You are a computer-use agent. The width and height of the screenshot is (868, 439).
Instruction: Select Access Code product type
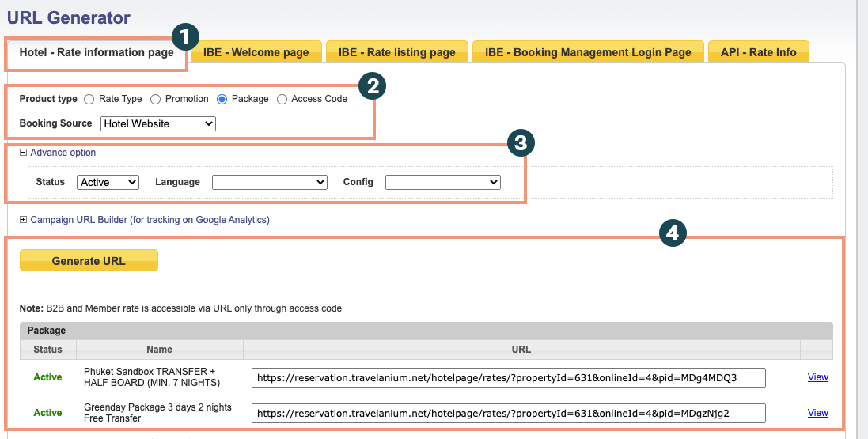tap(282, 99)
